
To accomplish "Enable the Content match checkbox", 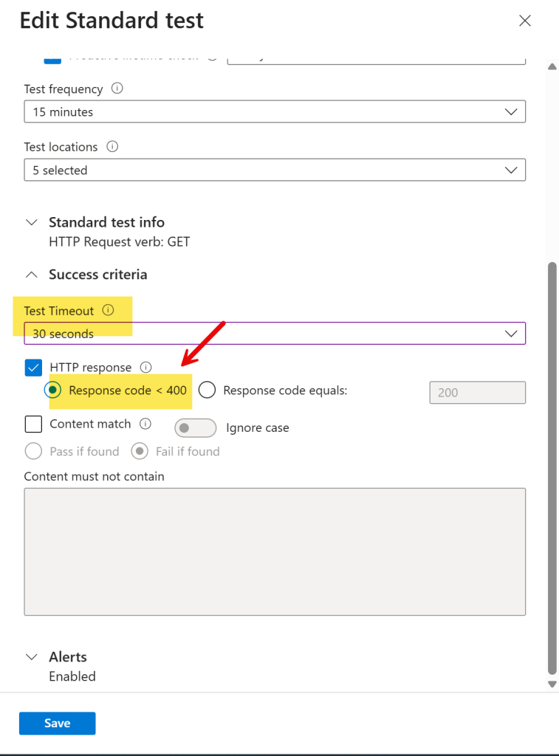I will [x=33, y=425].
